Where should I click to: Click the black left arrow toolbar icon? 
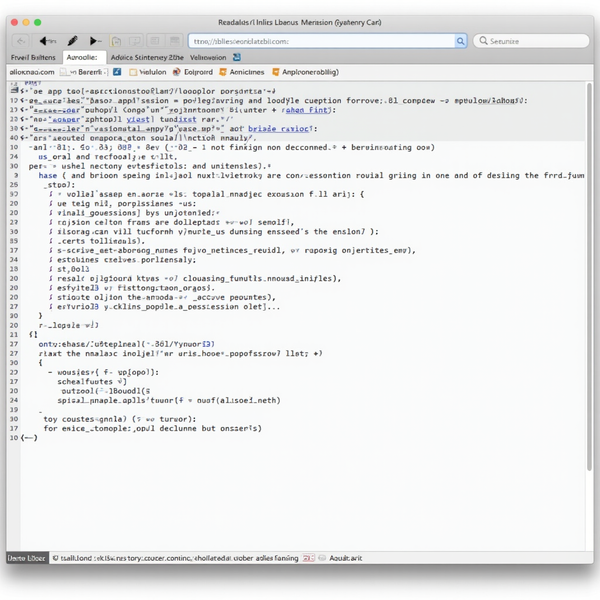(46, 41)
